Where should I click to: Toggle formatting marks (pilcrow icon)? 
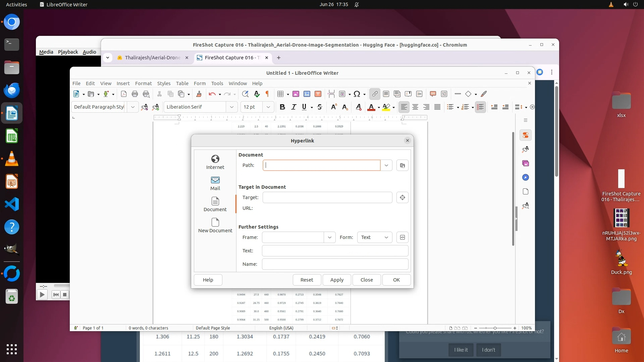pos(267,94)
